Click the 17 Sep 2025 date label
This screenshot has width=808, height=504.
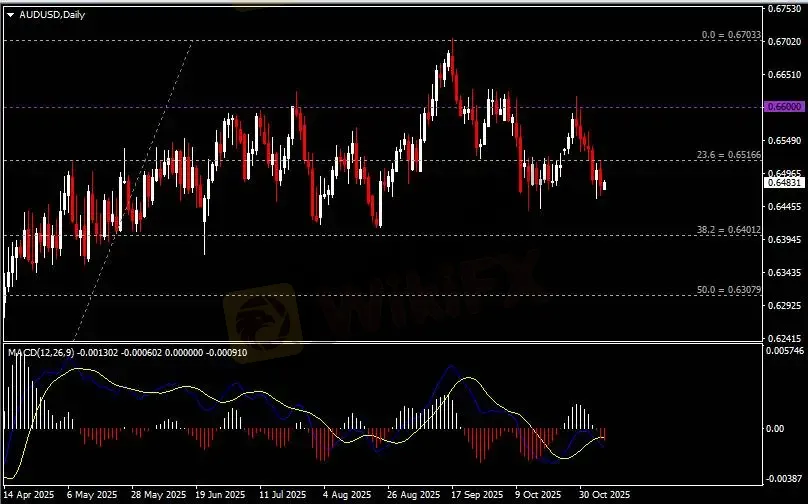click(476, 494)
